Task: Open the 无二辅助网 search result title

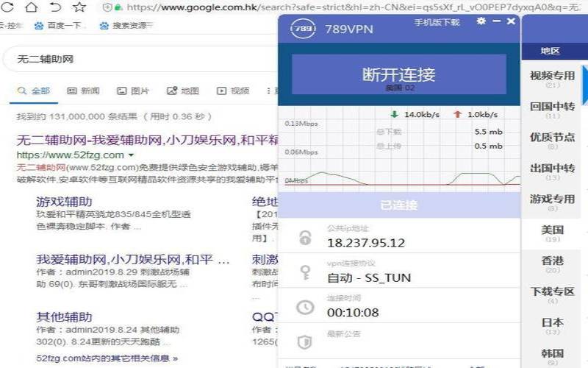Action: tap(148, 140)
